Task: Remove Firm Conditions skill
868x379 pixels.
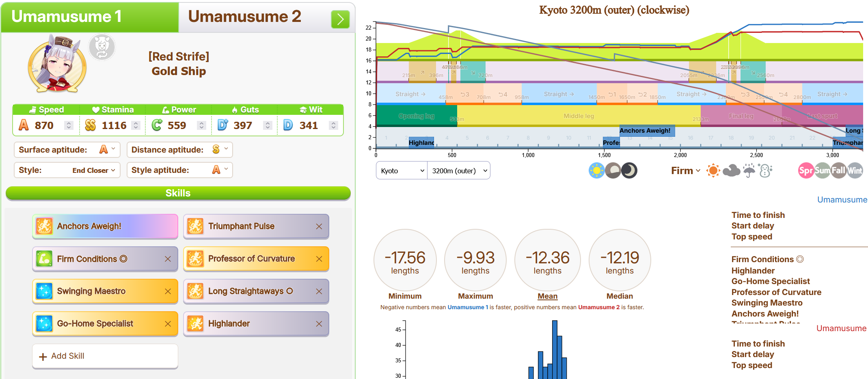Action: pos(168,259)
